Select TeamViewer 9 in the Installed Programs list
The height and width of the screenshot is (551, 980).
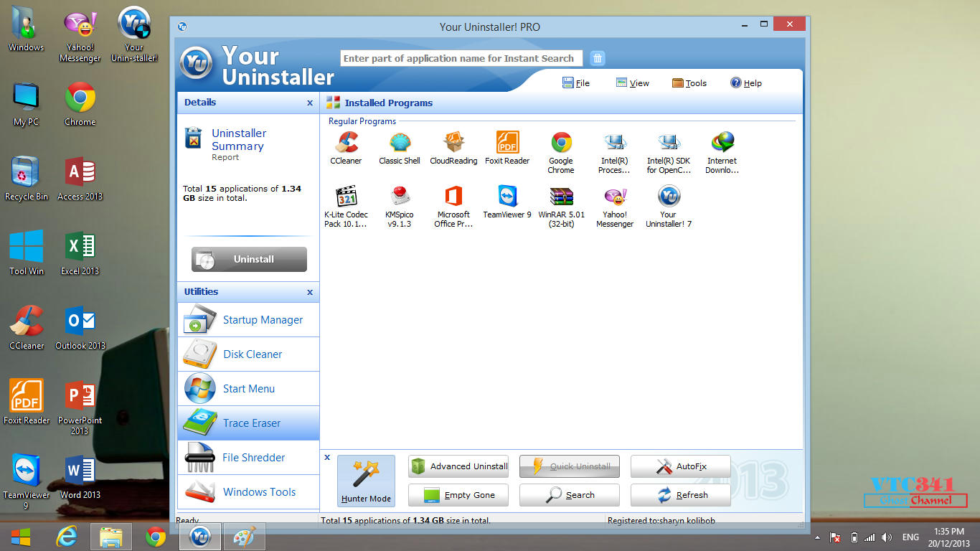pyautogui.click(x=507, y=202)
